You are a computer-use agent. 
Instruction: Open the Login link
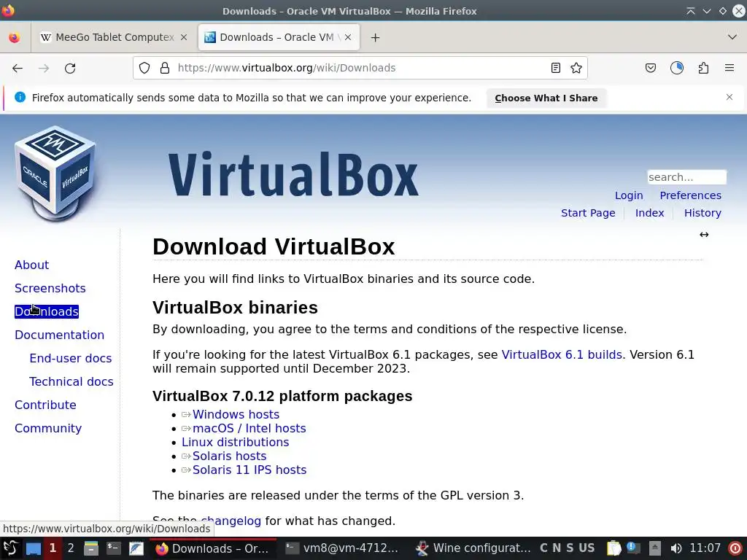(x=629, y=195)
